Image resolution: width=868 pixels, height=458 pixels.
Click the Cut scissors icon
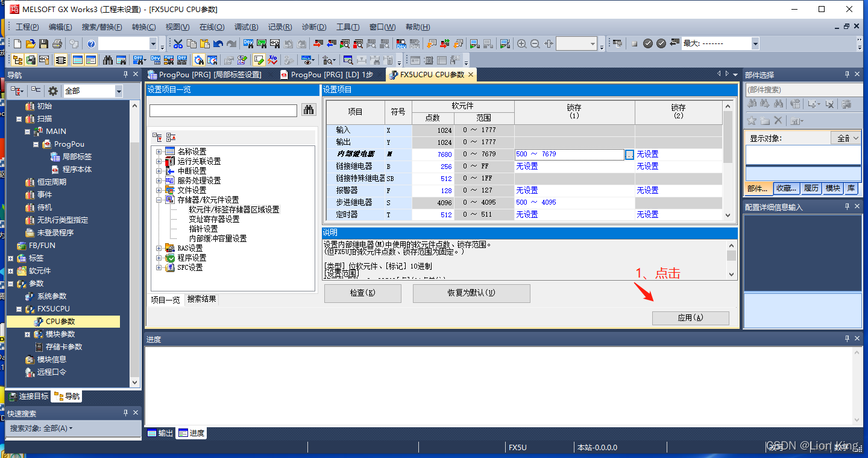(x=178, y=43)
